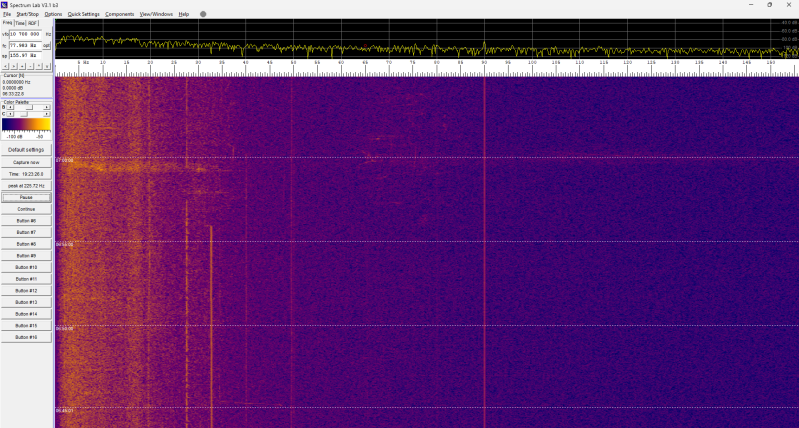Viewport: 799px width, 428px height.
Task: Click the Cursor level readout 0.0000 dB
Action: (13, 88)
